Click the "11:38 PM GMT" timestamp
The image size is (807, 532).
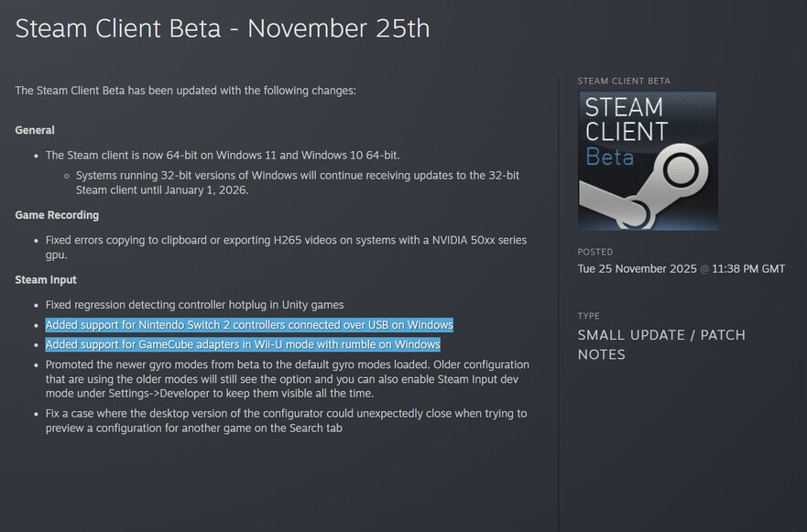point(748,268)
